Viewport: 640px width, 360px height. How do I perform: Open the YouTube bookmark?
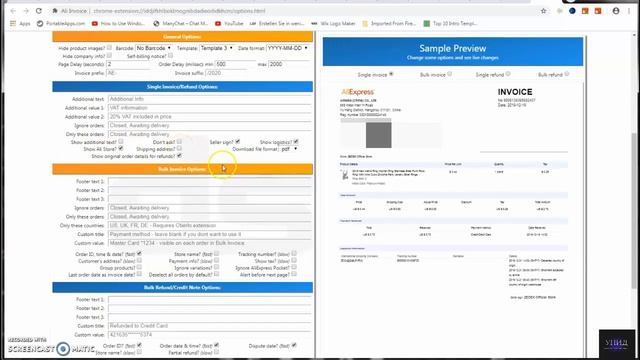229,24
